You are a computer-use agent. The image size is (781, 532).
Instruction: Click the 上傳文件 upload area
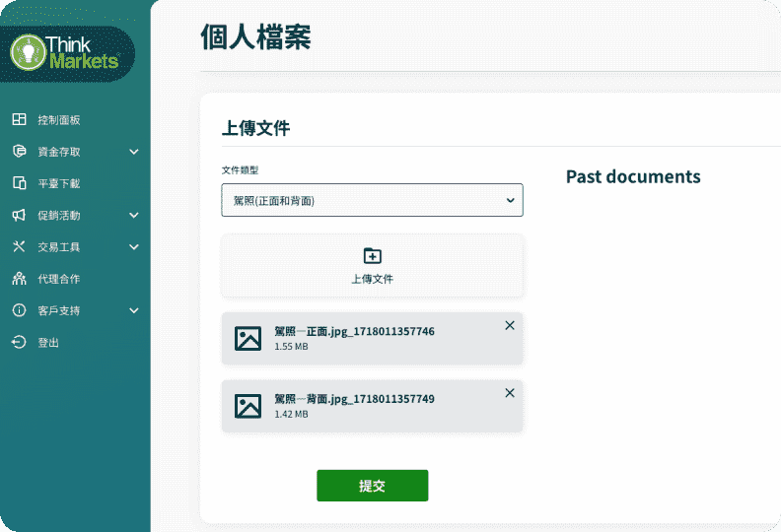[372, 265]
